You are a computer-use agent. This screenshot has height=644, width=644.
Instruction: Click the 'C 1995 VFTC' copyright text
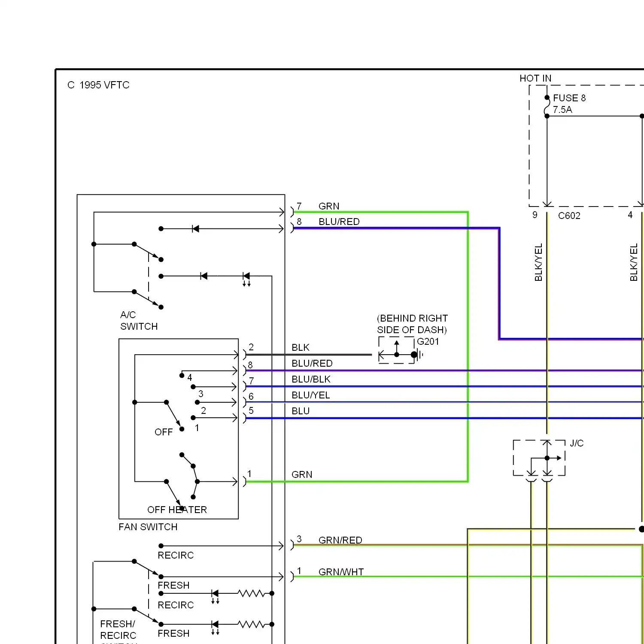[98, 85]
